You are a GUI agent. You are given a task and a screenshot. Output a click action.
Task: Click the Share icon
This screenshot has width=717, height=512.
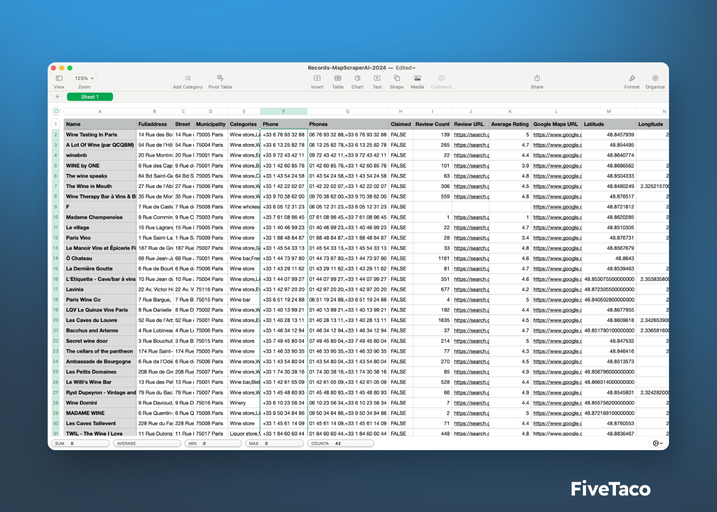click(x=537, y=78)
